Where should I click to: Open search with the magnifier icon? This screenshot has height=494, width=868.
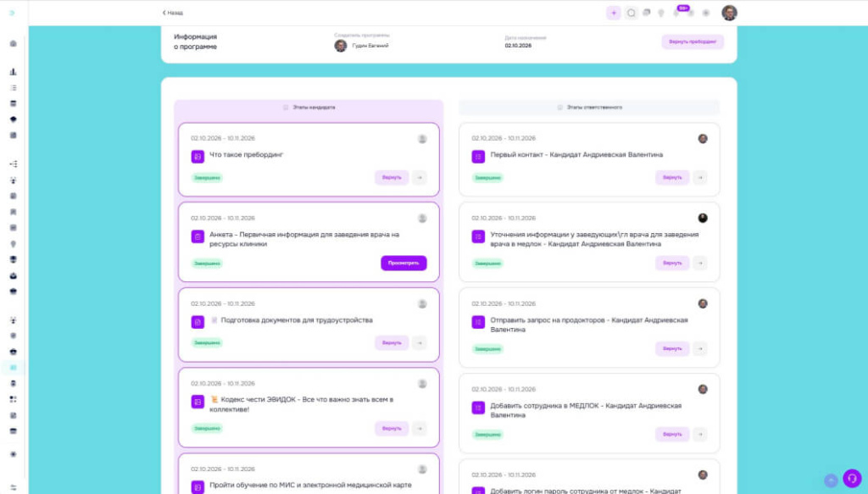(631, 13)
